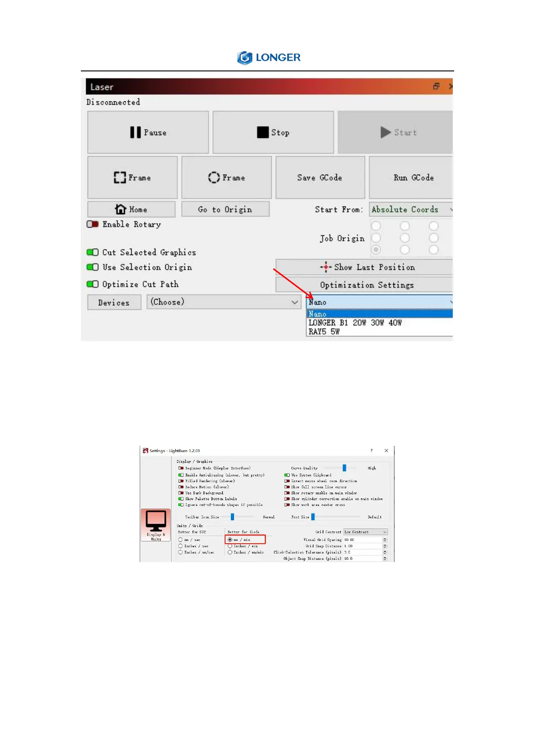The height and width of the screenshot is (756, 535).
Task: Adjust the Font Size slider
Action: pyautogui.click(x=313, y=517)
